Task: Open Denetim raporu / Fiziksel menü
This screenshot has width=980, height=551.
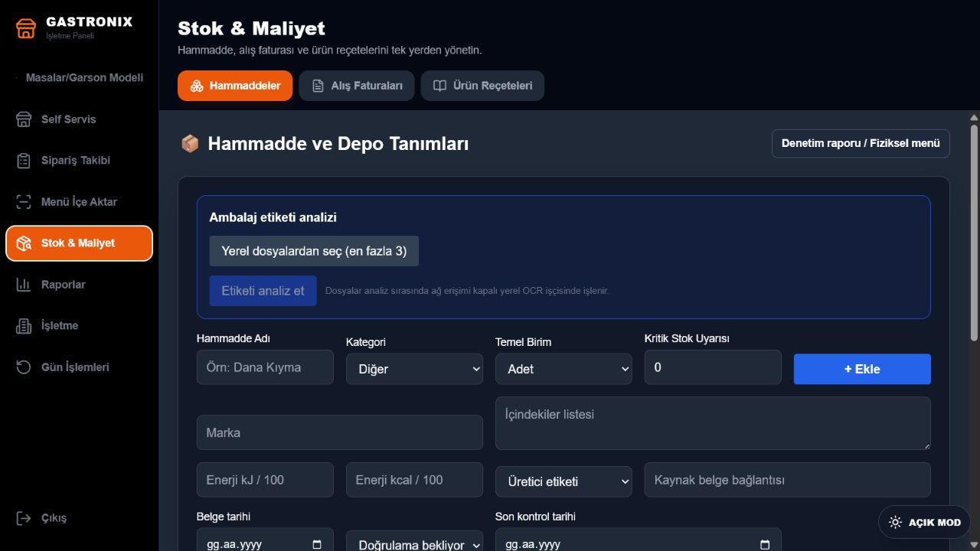Action: (861, 143)
